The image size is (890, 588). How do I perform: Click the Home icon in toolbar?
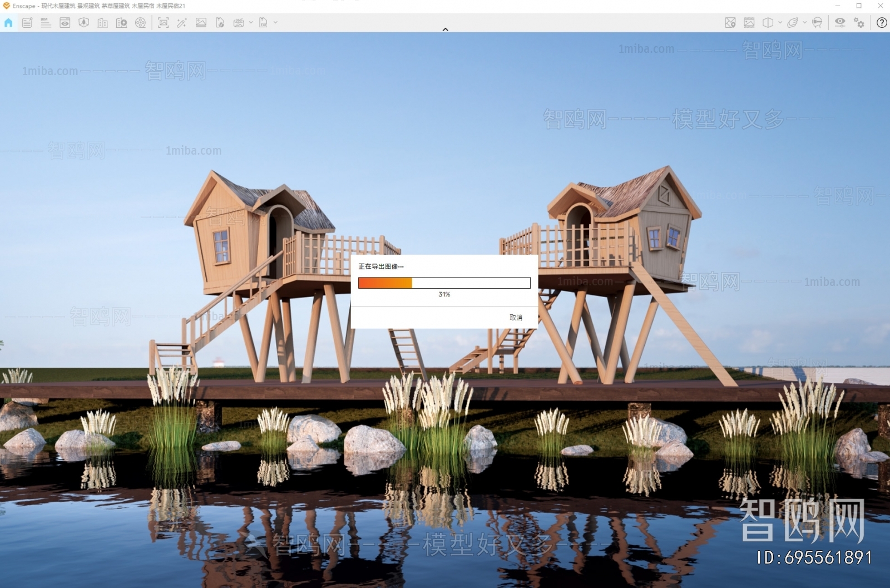point(8,23)
